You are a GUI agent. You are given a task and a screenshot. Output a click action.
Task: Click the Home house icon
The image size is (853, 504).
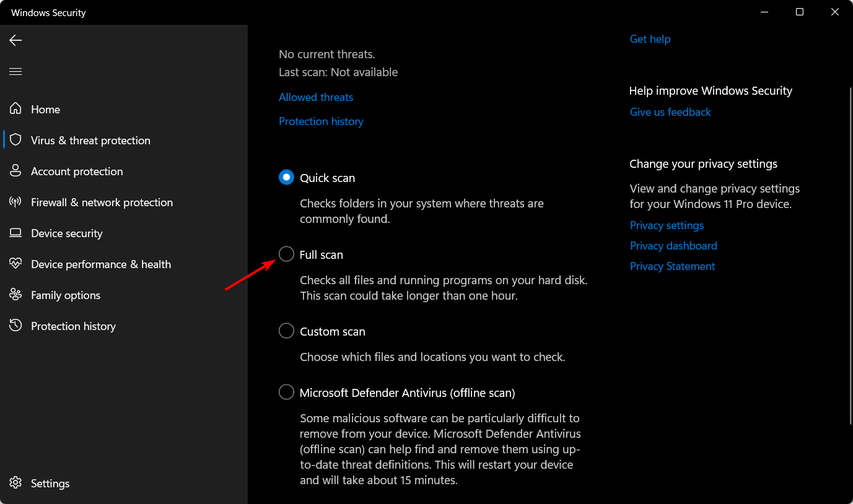click(x=16, y=109)
